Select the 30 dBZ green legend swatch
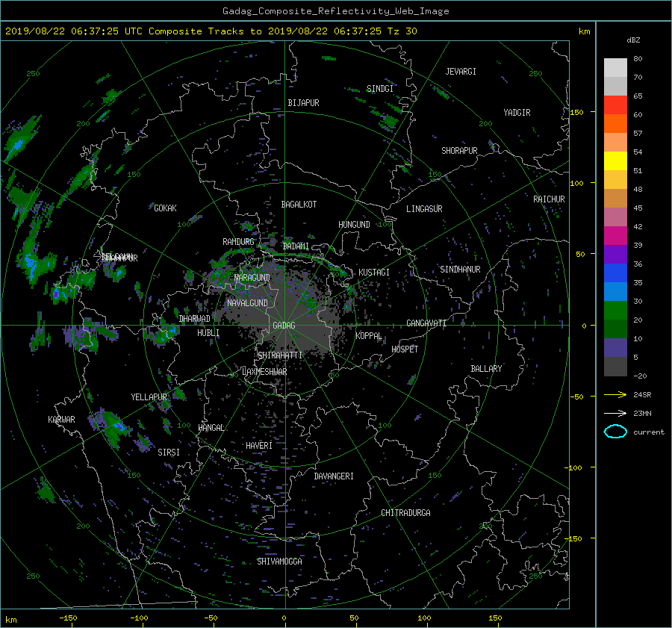The width and height of the screenshot is (672, 628). (615, 310)
